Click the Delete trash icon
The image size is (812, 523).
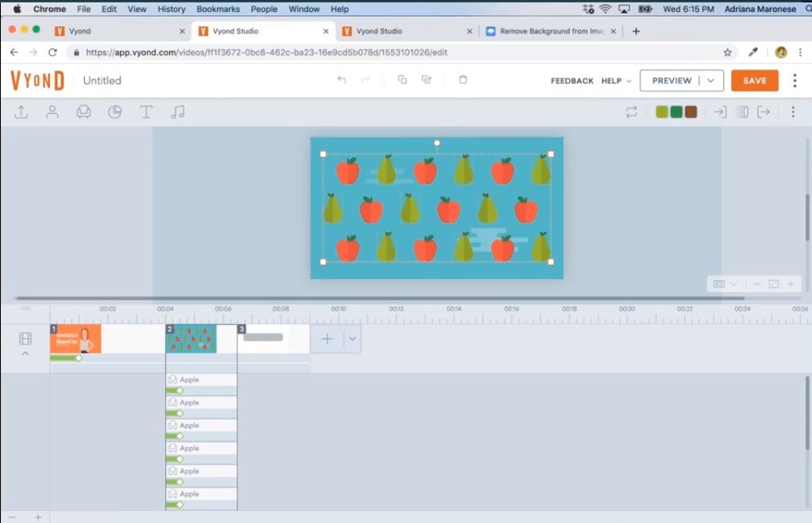tap(463, 80)
